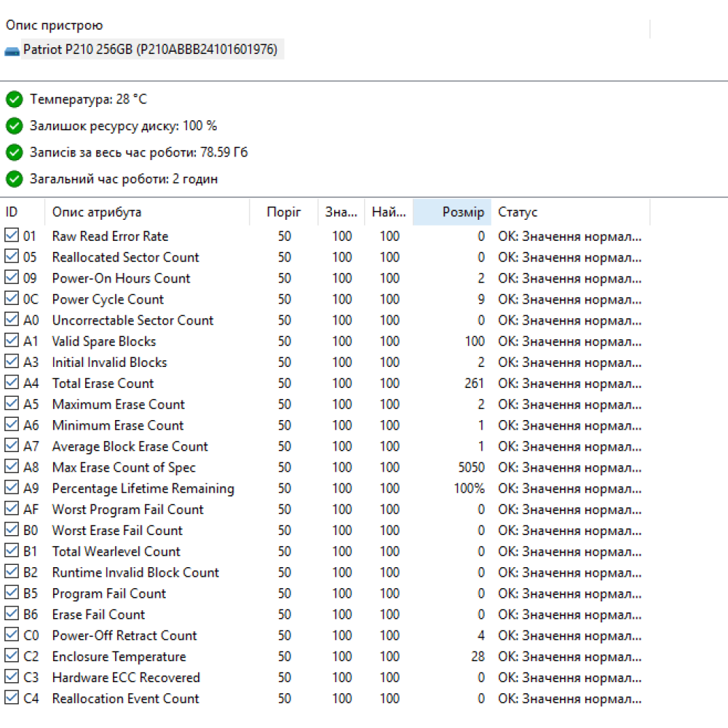Click the drive icon beside Patriot P210
The height and width of the screenshot is (728, 728).
click(x=12, y=51)
